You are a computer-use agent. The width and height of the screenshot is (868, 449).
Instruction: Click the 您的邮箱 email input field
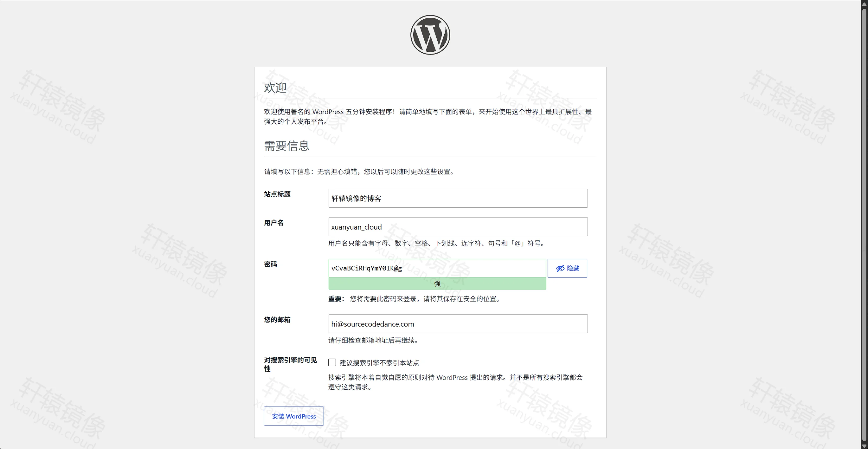pyautogui.click(x=458, y=324)
